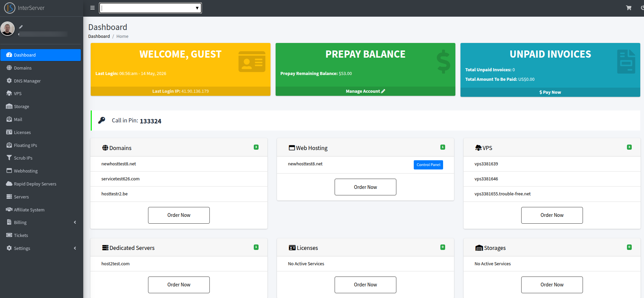Click Pay Now in Unpaid Invoices card
644x298 pixels.
pos(550,92)
